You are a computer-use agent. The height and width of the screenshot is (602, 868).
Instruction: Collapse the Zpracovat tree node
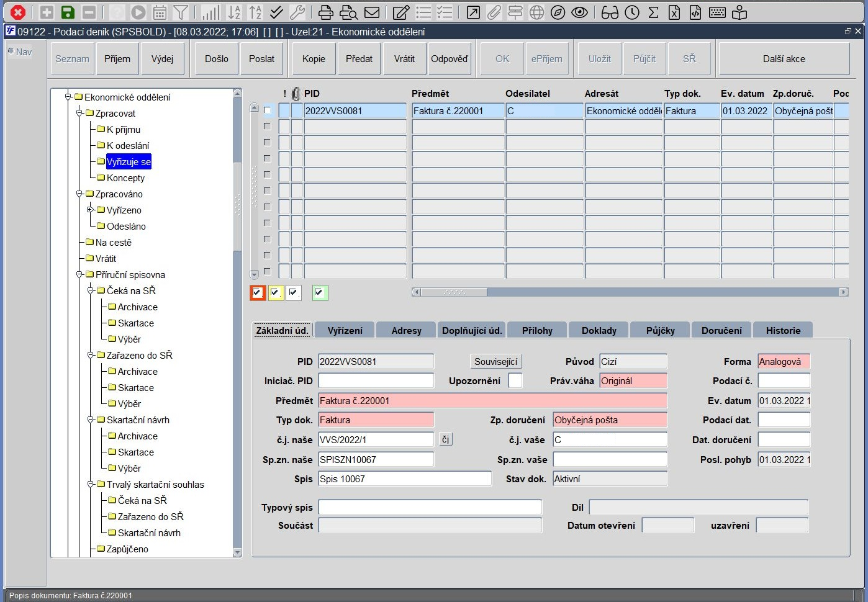click(79, 114)
